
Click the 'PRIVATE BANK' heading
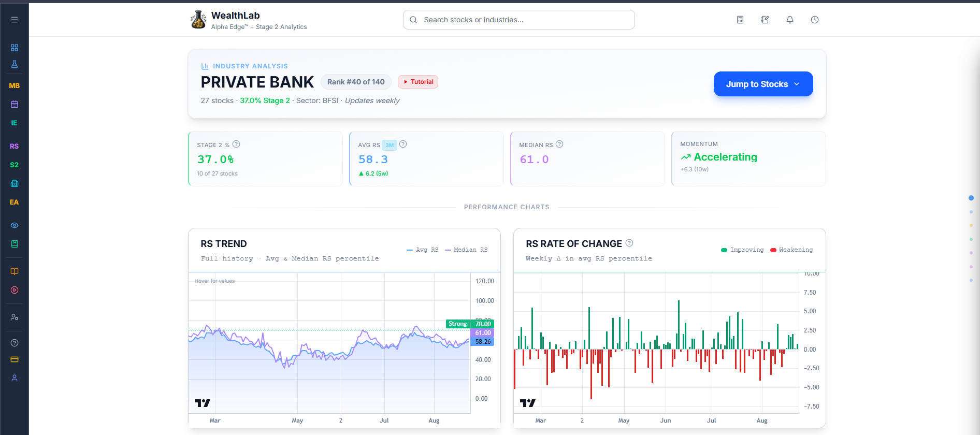click(257, 82)
